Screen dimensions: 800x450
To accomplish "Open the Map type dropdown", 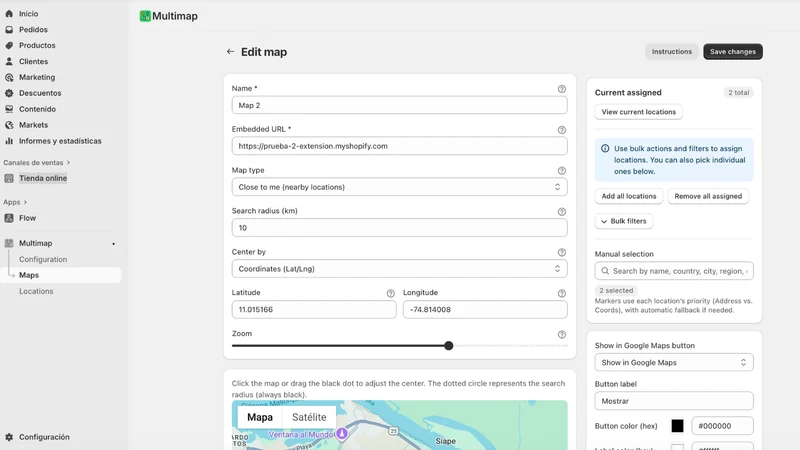I will [x=399, y=187].
